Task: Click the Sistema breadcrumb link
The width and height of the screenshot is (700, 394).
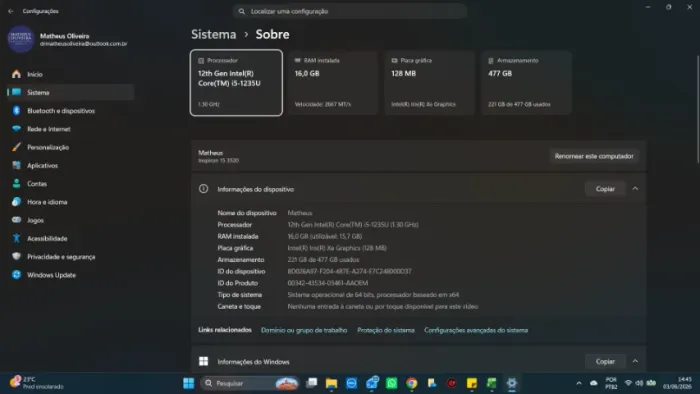Action: [213, 34]
